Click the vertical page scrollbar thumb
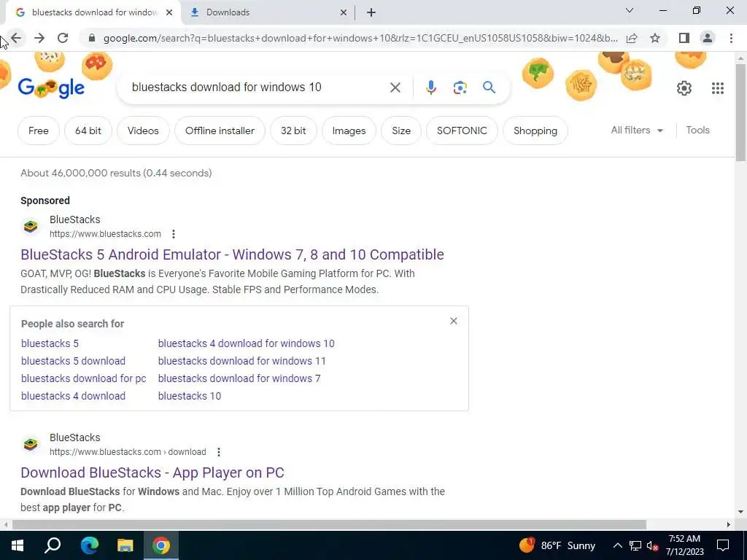 [x=740, y=112]
